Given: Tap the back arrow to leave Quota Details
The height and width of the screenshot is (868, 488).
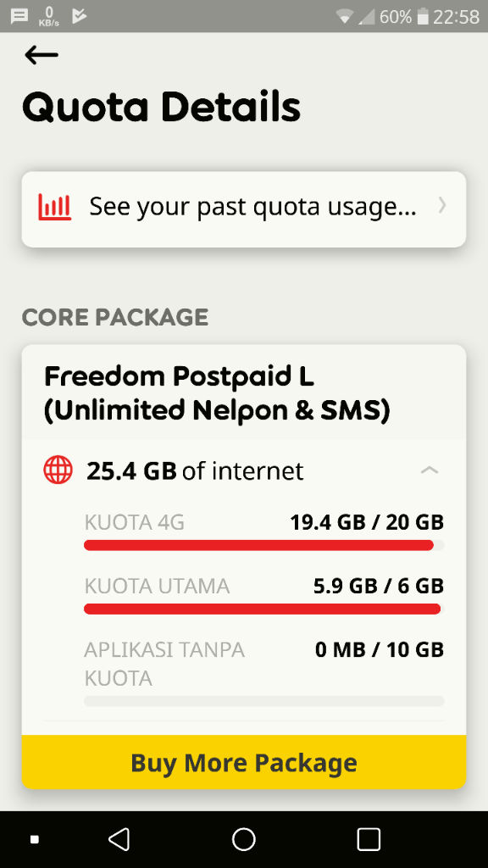Looking at the screenshot, I should pos(39,54).
